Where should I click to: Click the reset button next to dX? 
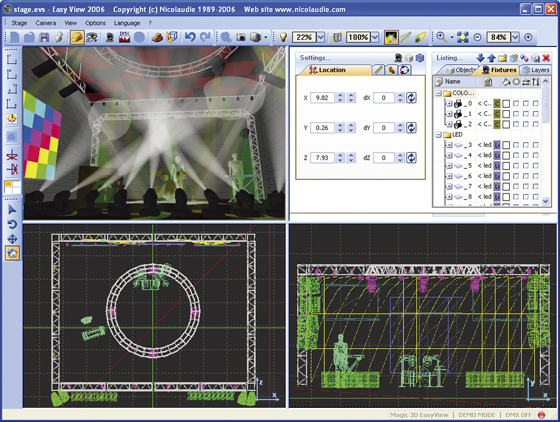point(411,98)
